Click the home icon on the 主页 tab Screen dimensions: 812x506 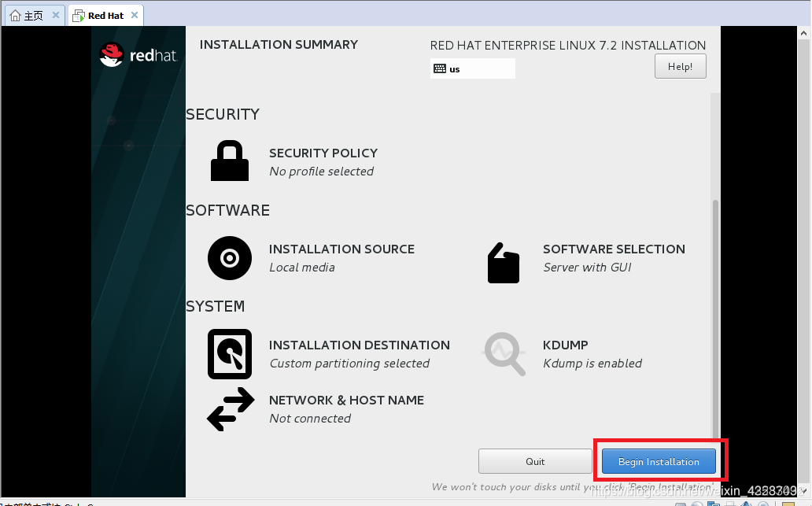16,16
